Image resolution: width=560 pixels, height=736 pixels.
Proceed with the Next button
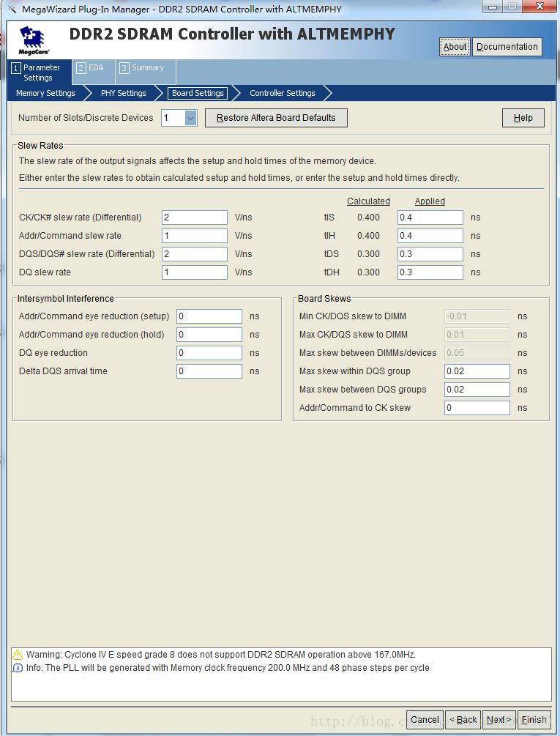[x=499, y=720]
